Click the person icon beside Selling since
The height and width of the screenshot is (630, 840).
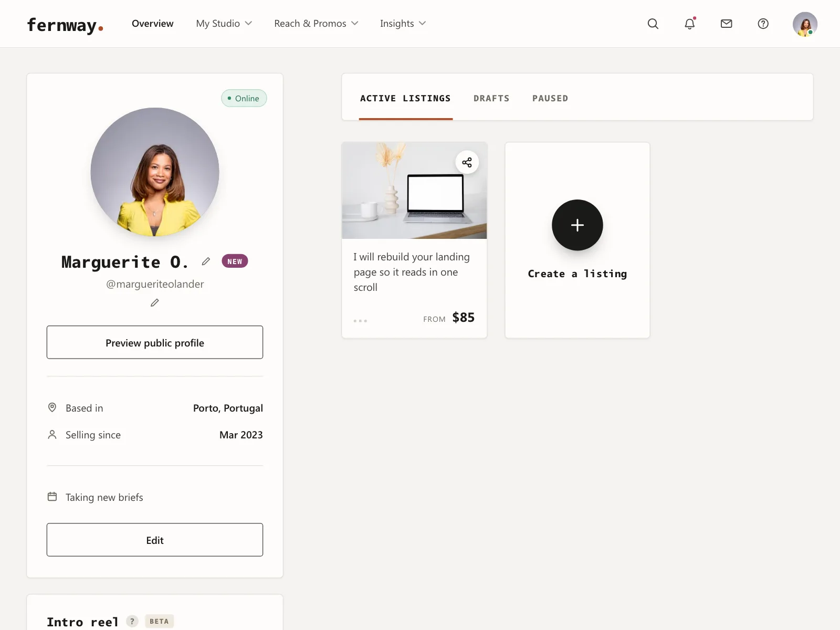(x=52, y=434)
